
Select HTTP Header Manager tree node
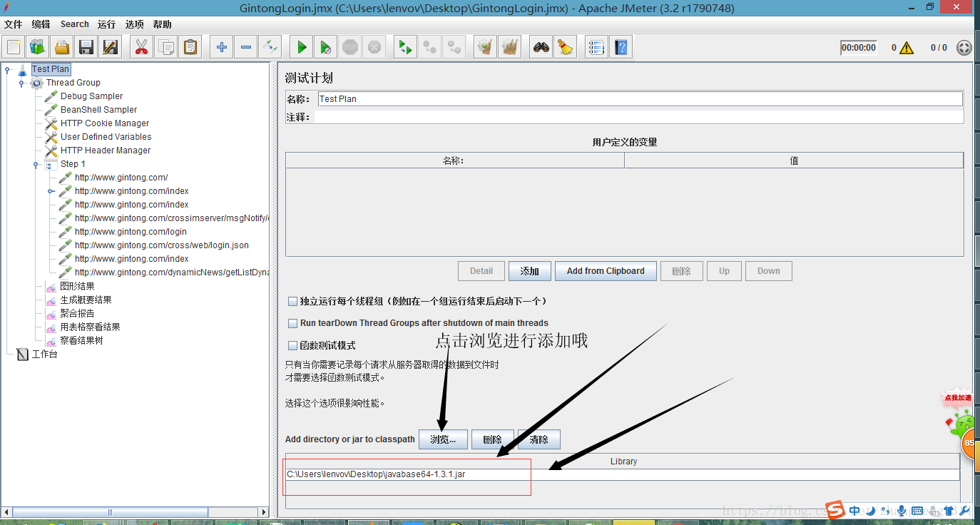pyautogui.click(x=106, y=151)
